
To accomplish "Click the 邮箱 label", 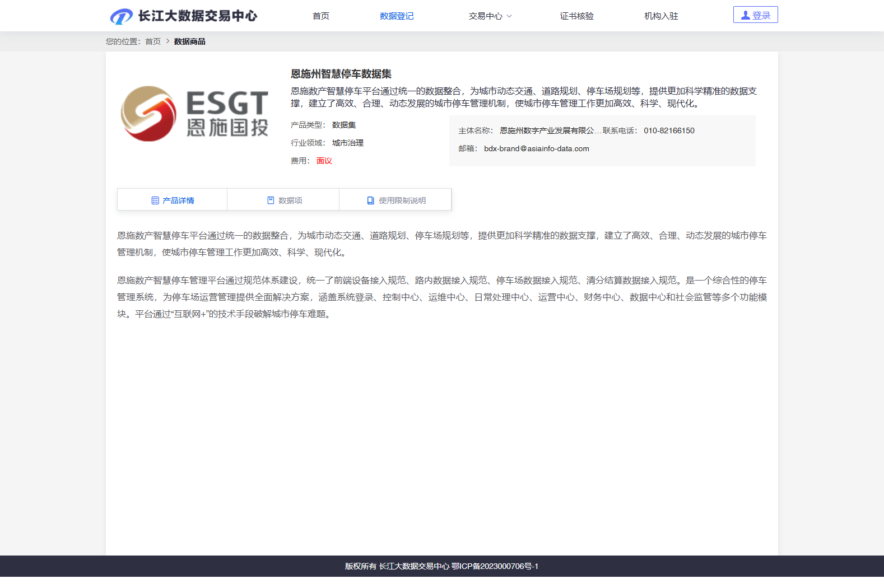I will [468, 148].
